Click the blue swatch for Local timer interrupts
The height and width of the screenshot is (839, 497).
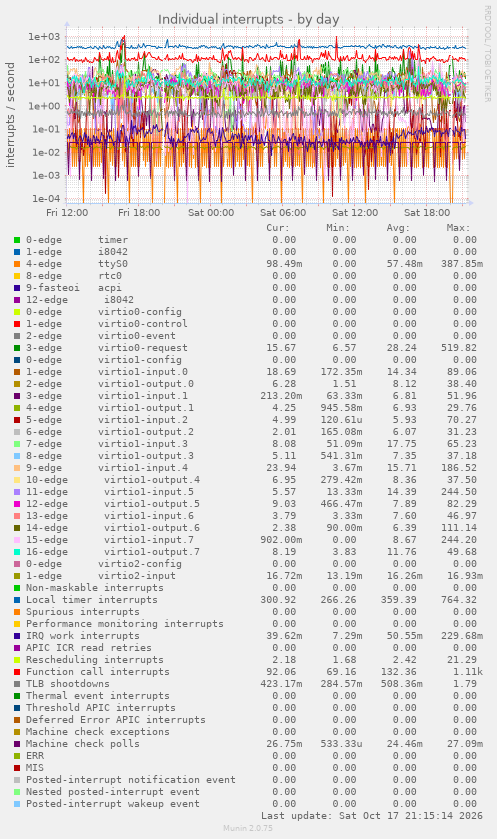(x=17, y=600)
